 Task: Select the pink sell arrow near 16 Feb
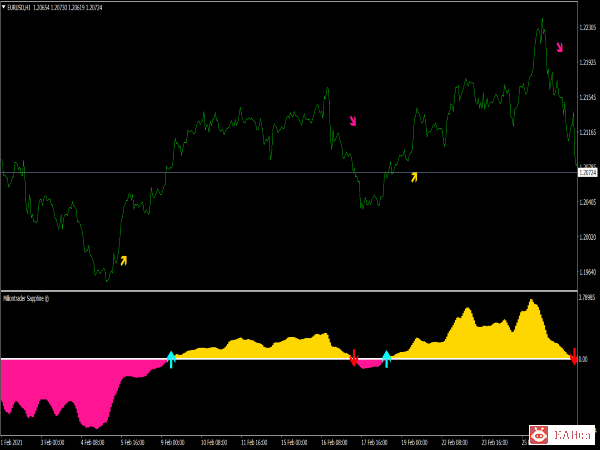click(x=353, y=121)
